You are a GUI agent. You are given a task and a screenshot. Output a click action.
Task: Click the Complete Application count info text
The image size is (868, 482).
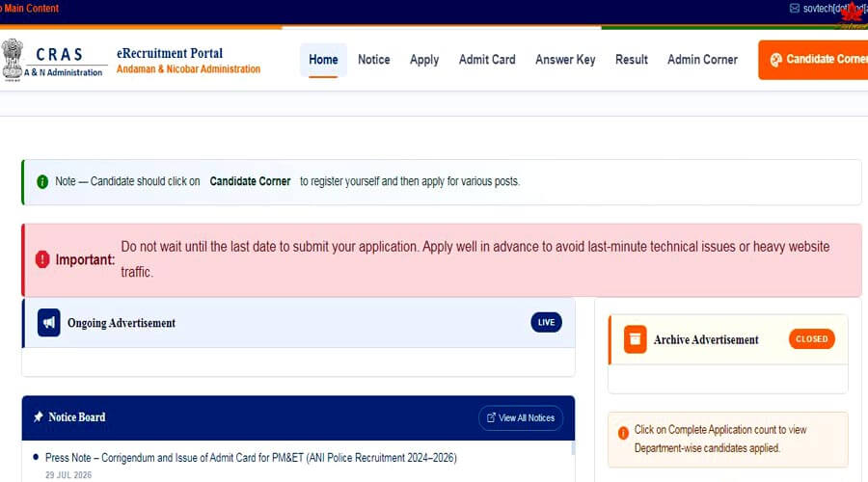720,439
